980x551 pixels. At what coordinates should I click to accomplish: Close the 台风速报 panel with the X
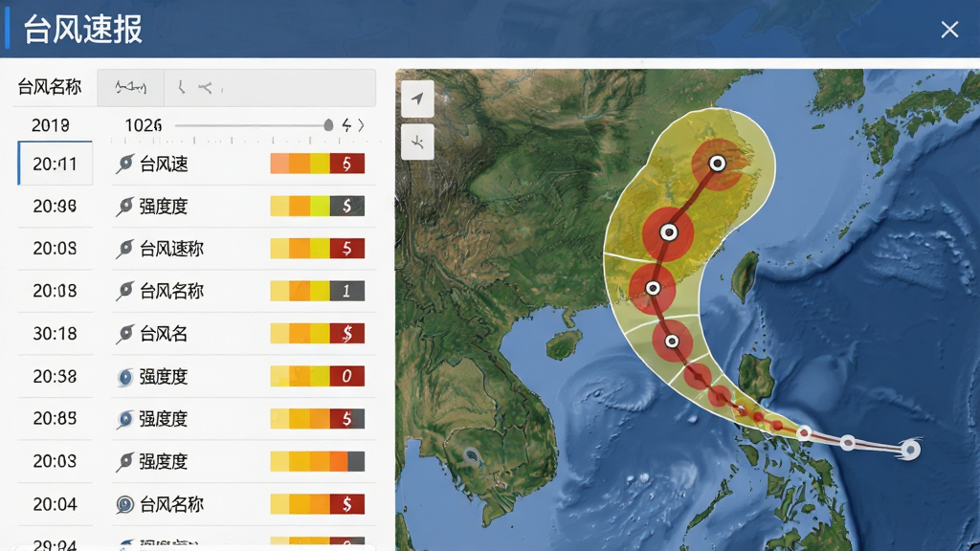point(949,30)
